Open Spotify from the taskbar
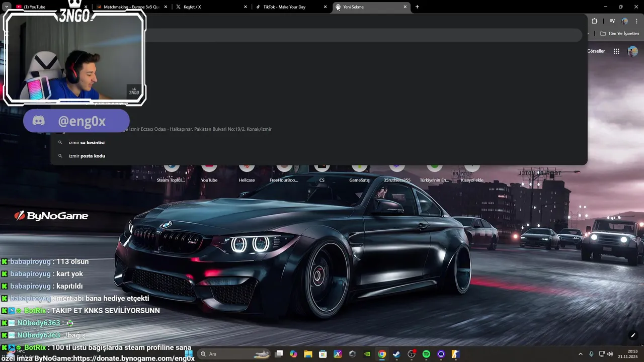The image size is (644, 362). click(426, 354)
